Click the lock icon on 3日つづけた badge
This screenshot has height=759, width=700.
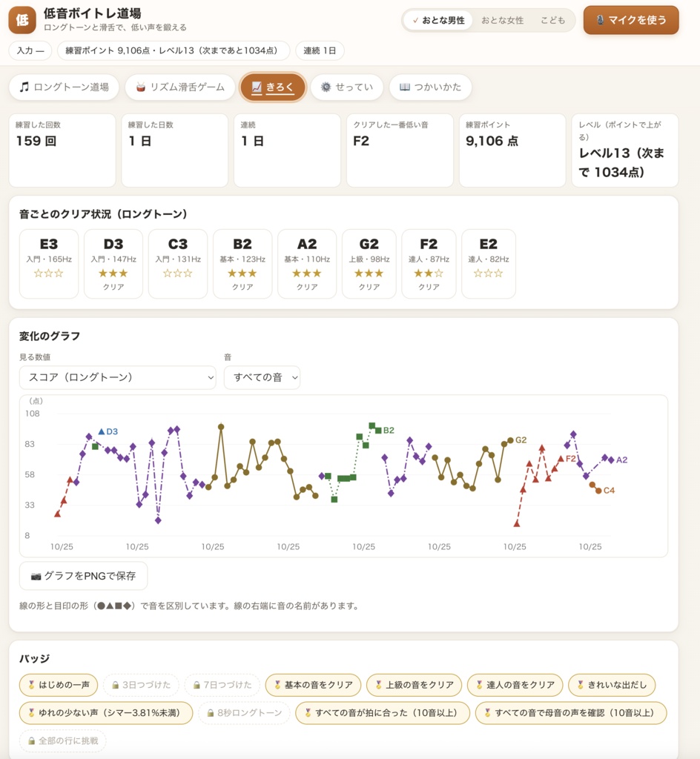click(115, 685)
